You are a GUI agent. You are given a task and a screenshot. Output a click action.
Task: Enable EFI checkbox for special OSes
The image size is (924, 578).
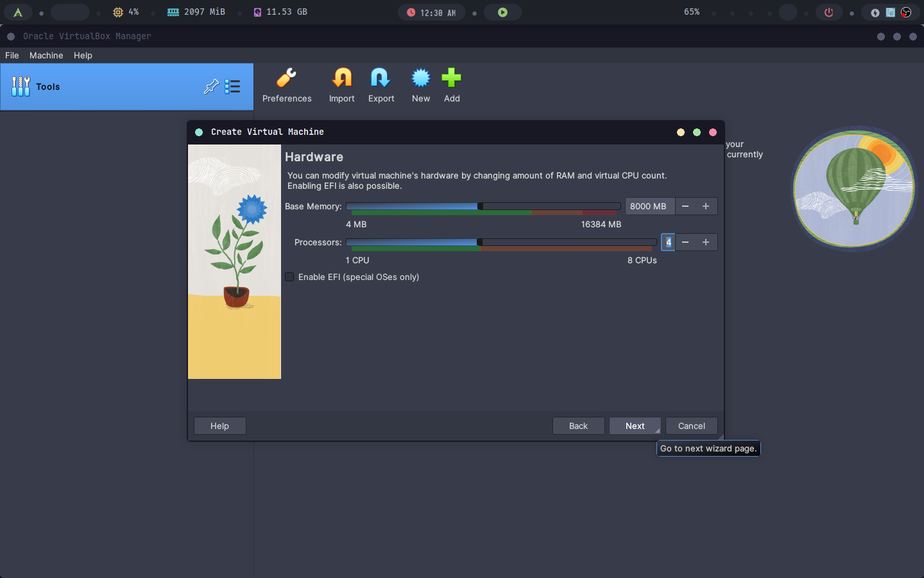(290, 277)
